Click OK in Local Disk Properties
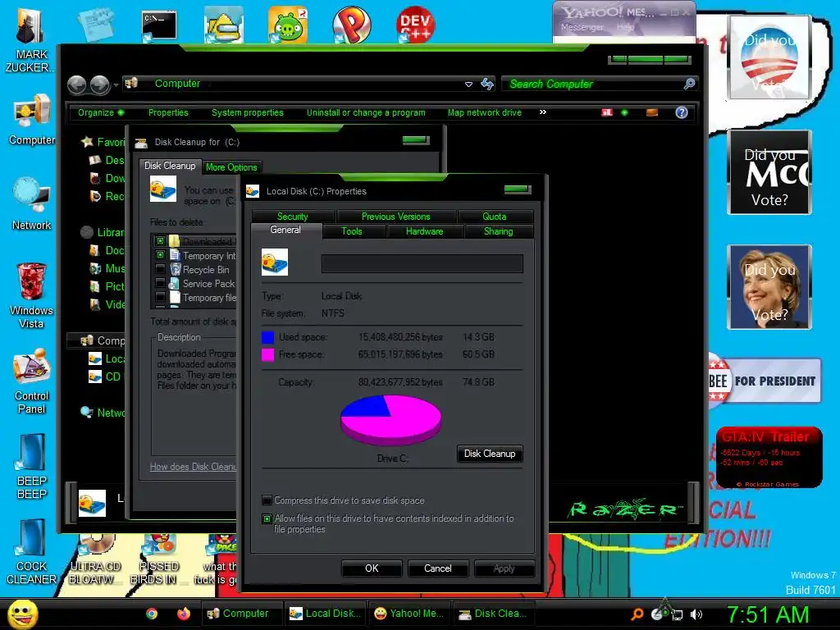 (x=372, y=568)
